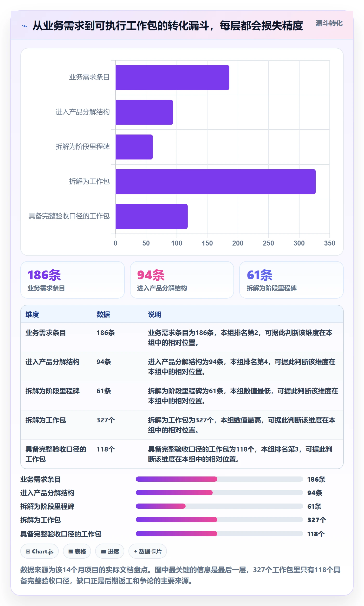This screenshot has width=364, height=606.
Task: Click the 业务需求条目 bar in chart
Action: point(172,78)
